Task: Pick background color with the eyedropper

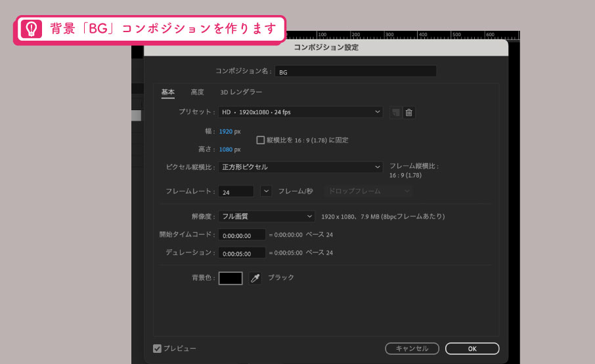Action: click(255, 278)
